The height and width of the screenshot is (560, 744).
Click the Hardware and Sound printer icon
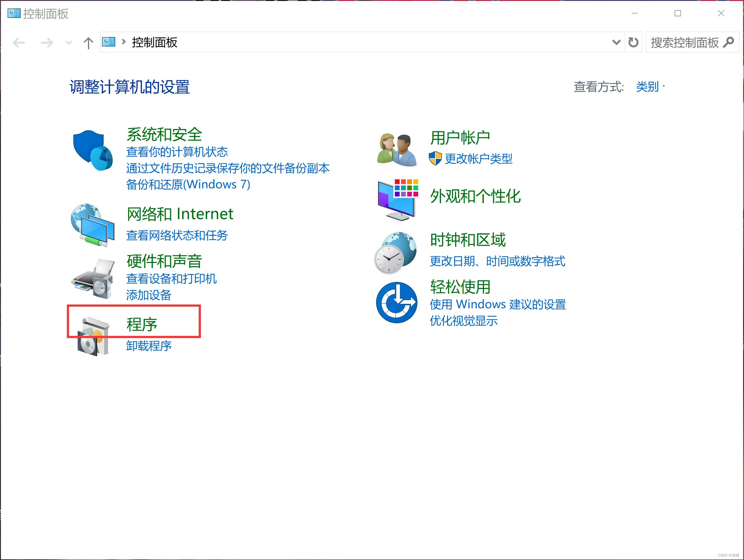[x=93, y=278]
